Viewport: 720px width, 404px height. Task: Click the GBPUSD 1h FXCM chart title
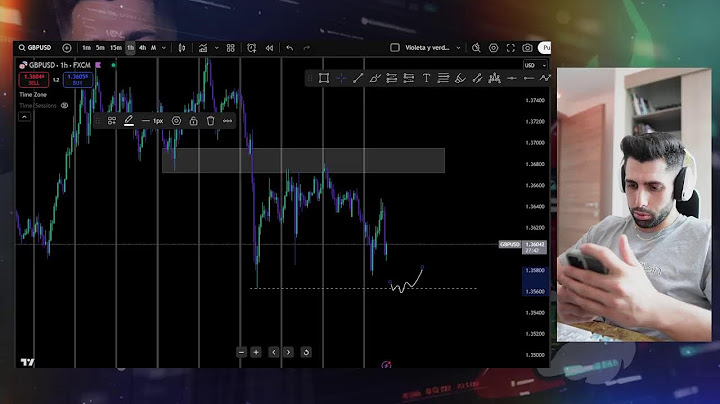pyautogui.click(x=59, y=65)
